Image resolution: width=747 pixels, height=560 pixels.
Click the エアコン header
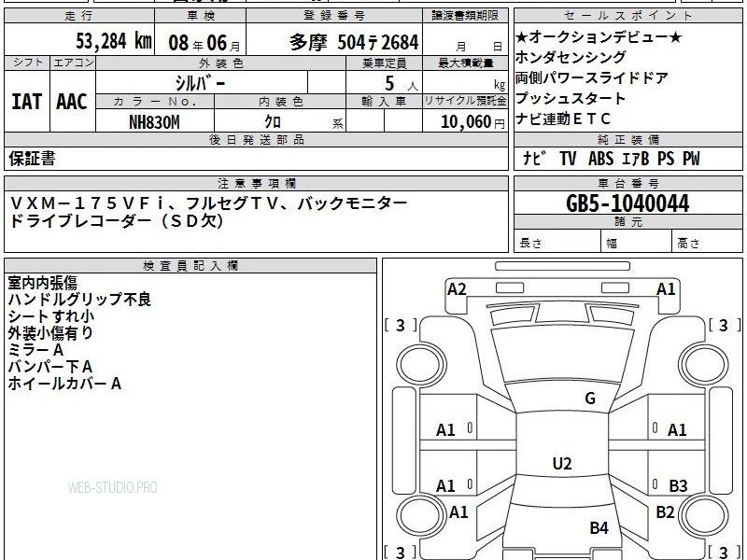tap(73, 63)
